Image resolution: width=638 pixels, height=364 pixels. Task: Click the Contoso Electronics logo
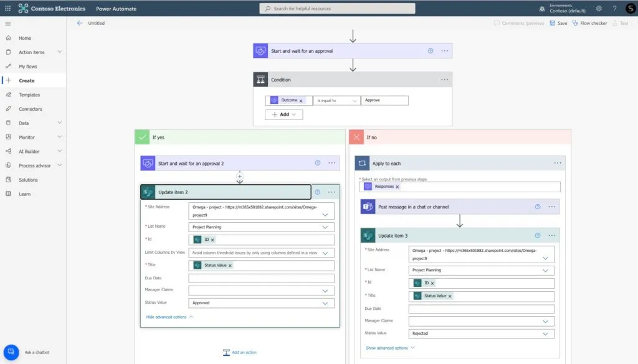tap(23, 8)
